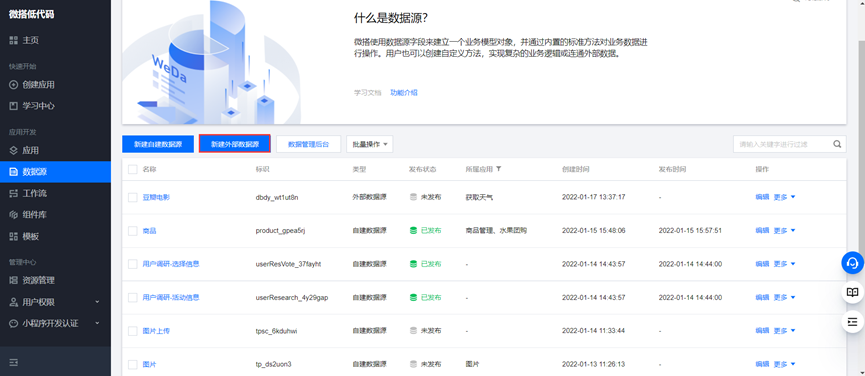Check the 商品 row checkbox
This screenshot has width=865, height=376.
(132, 230)
